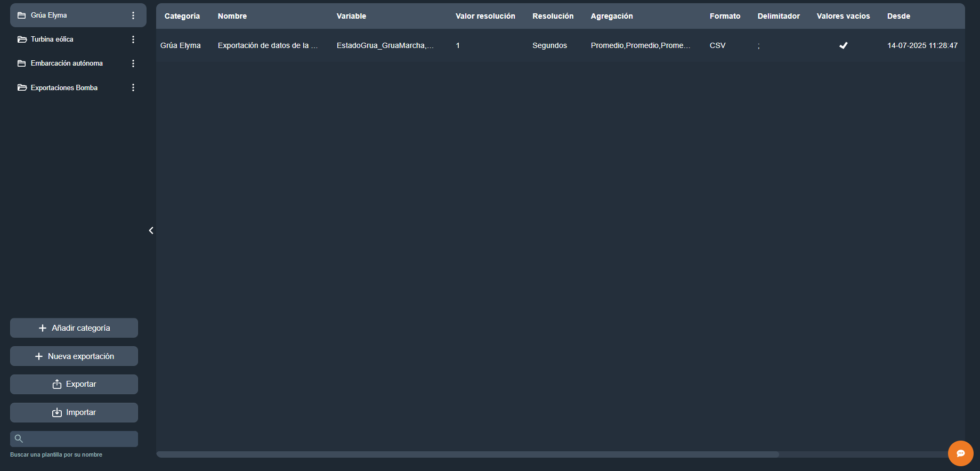980x471 pixels.
Task: Toggle the Valores vacíos checkmark in row
Action: pyautogui.click(x=843, y=45)
